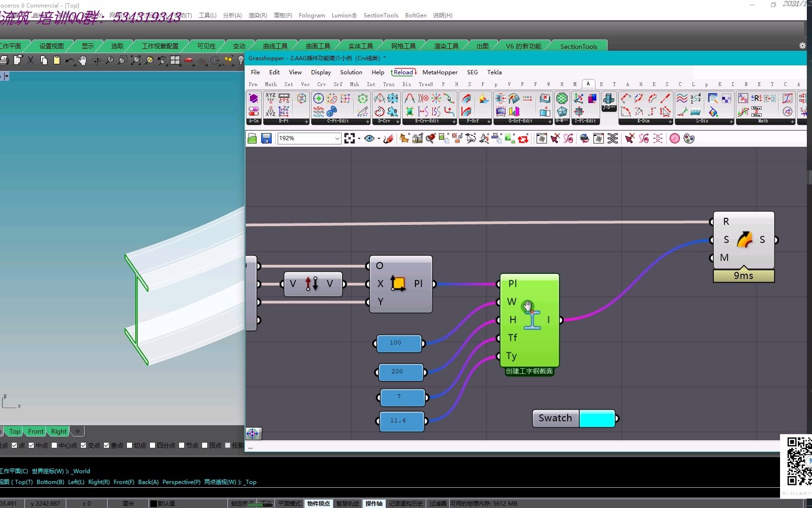Click the Print icon in Rhino toolbar
Screen dimensions: 812x508
(x=4, y=60)
